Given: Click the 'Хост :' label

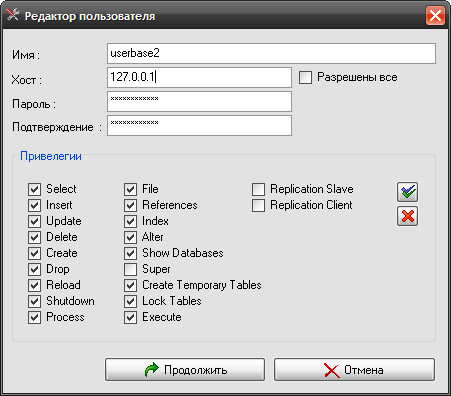Looking at the screenshot, I should 27,80.
